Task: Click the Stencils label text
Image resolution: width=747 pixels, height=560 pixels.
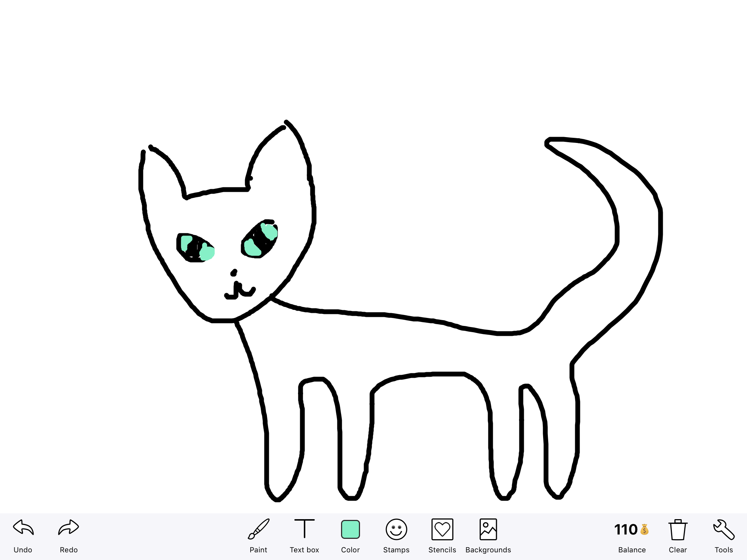Action: coord(442,550)
